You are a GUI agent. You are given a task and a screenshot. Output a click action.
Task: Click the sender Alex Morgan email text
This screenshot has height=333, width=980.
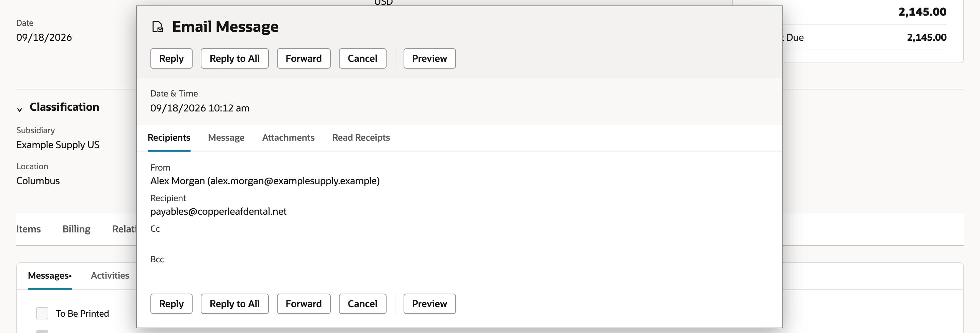tap(265, 181)
